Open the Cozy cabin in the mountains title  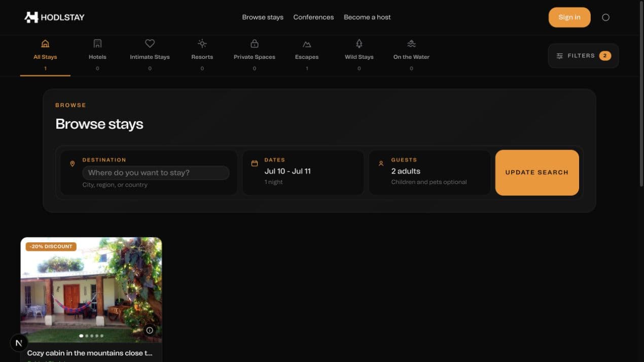[90, 353]
